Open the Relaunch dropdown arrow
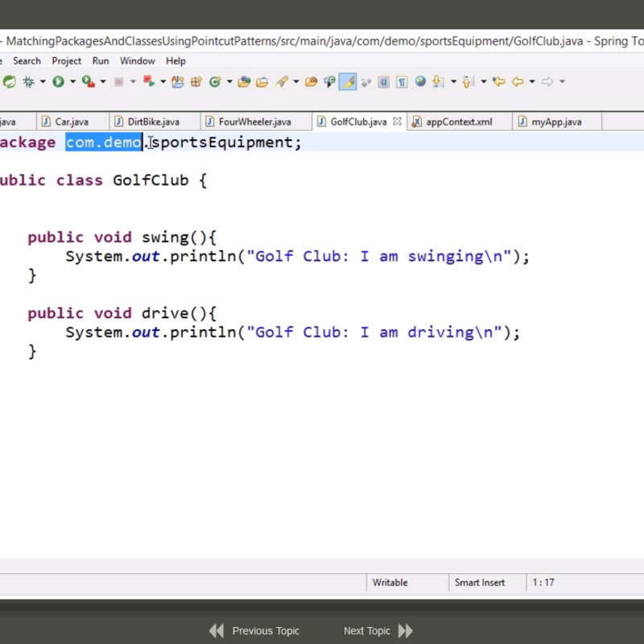The image size is (644, 644). click(163, 82)
